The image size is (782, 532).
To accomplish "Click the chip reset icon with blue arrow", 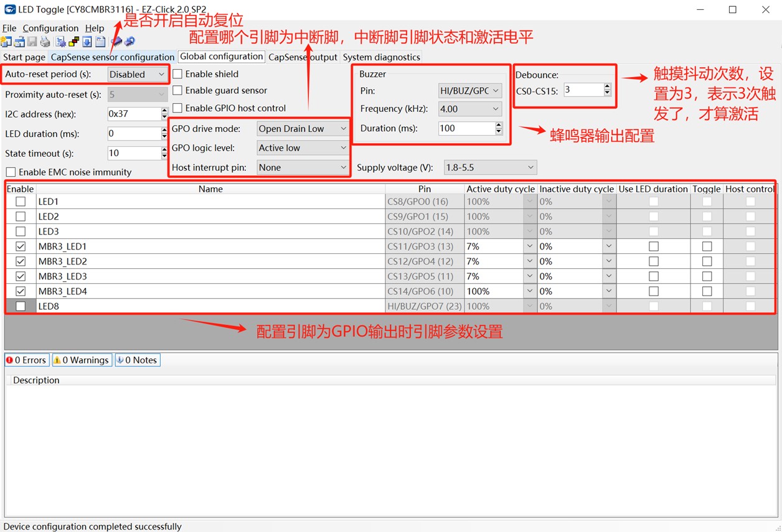I will coord(130,42).
